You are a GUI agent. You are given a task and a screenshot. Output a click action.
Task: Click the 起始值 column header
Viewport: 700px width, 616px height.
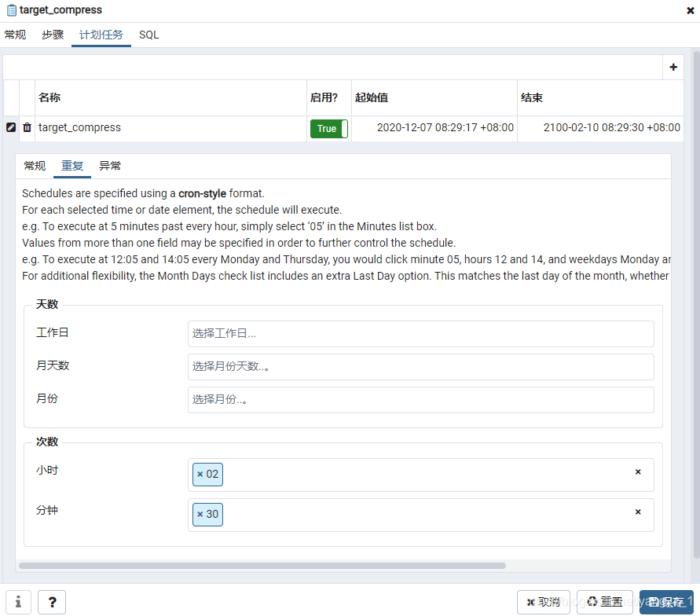tap(434, 97)
